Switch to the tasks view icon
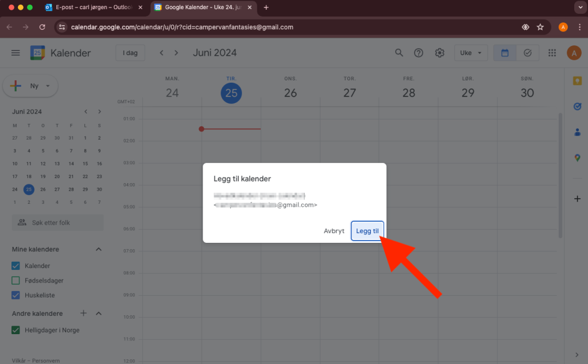This screenshot has width=588, height=364. click(527, 53)
